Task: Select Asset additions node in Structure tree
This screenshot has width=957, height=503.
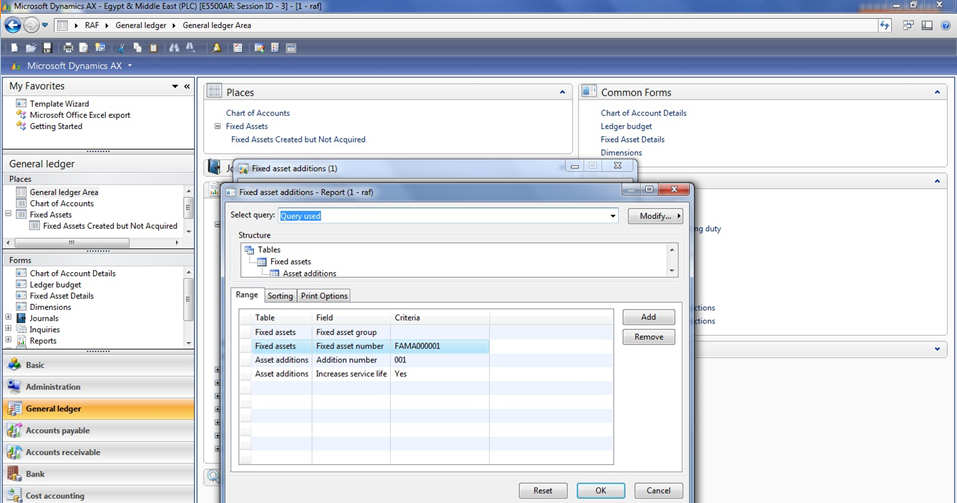Action: (x=309, y=273)
